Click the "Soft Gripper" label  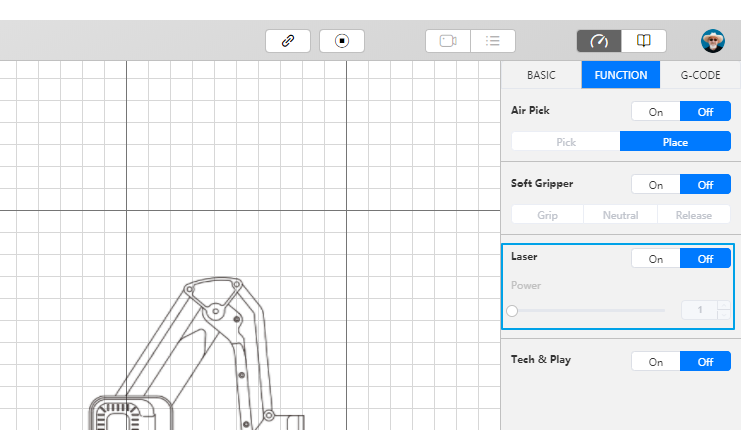(x=542, y=183)
